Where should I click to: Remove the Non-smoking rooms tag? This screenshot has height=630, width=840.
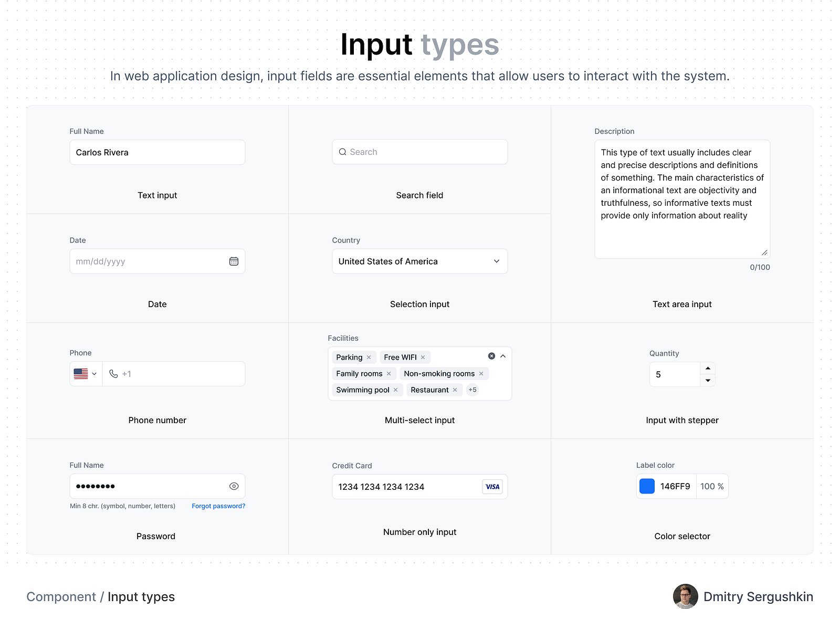(x=481, y=373)
